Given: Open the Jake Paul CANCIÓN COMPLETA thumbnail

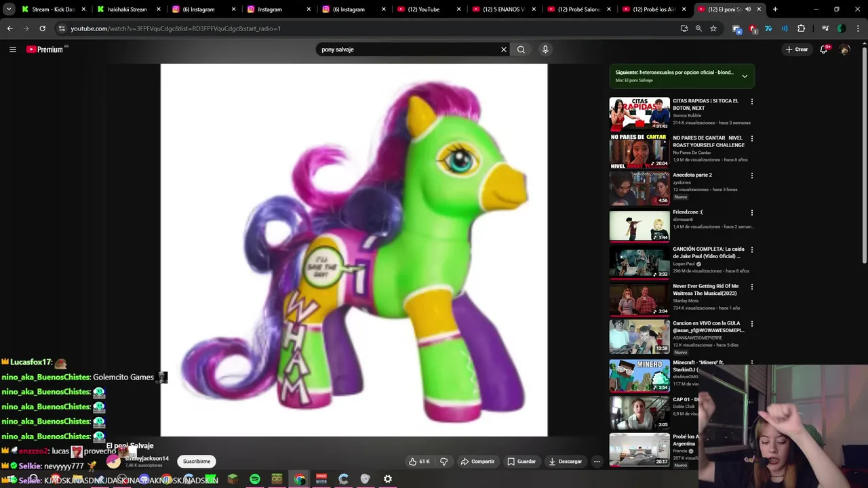Looking at the screenshot, I should (639, 262).
